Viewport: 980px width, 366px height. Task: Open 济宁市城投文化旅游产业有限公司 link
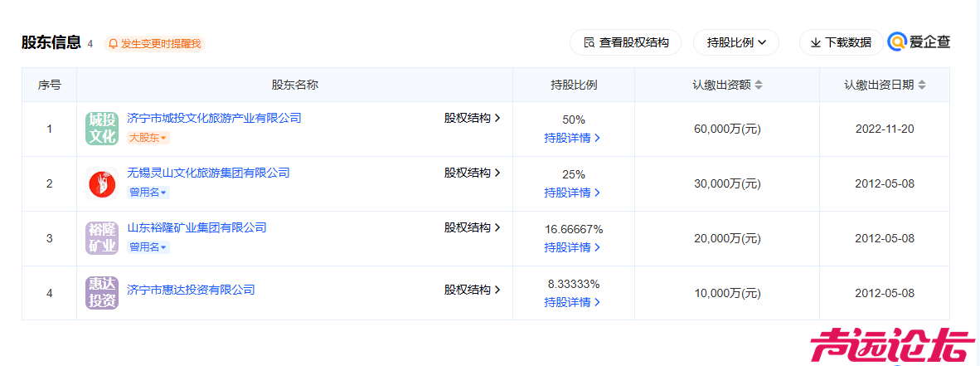[214, 118]
